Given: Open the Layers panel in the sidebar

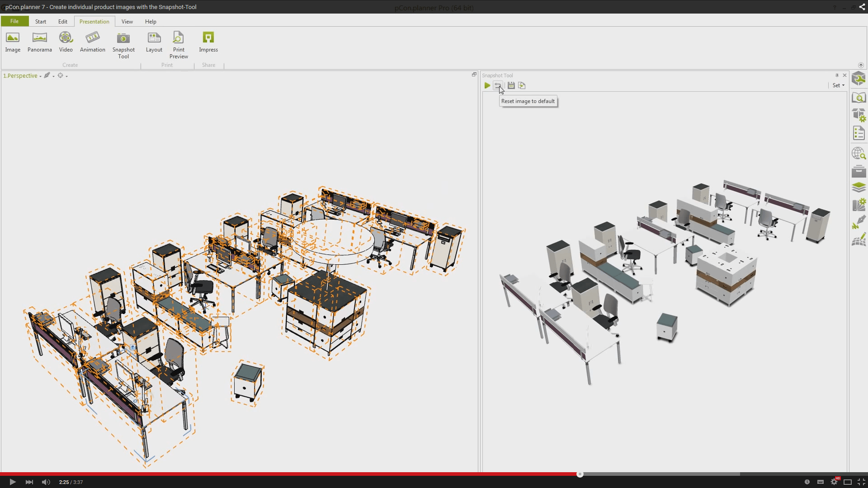Looking at the screenshot, I should pyautogui.click(x=859, y=188).
